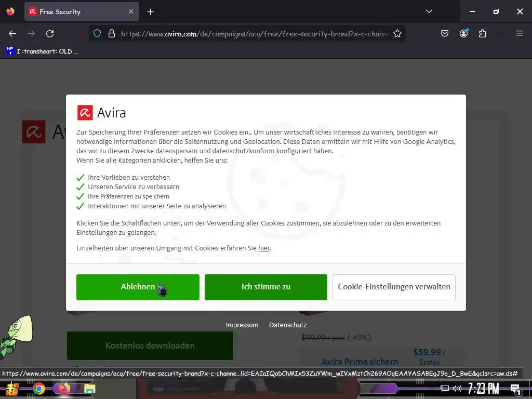Click the Avira logo in the dialog
The width and height of the screenshot is (532, 399).
[101, 113]
